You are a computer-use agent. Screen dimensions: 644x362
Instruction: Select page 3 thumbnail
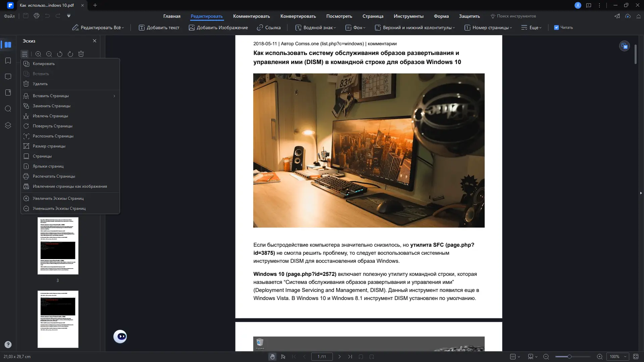coord(58,246)
